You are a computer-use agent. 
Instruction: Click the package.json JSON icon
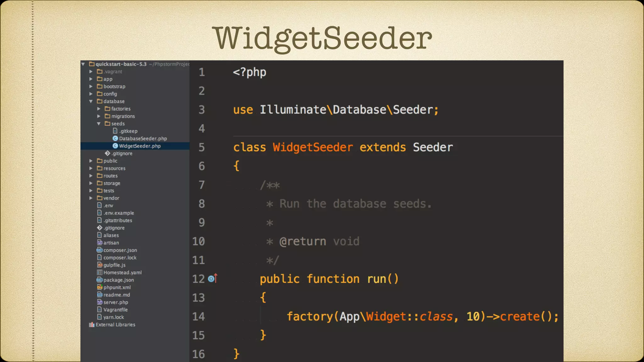100,280
